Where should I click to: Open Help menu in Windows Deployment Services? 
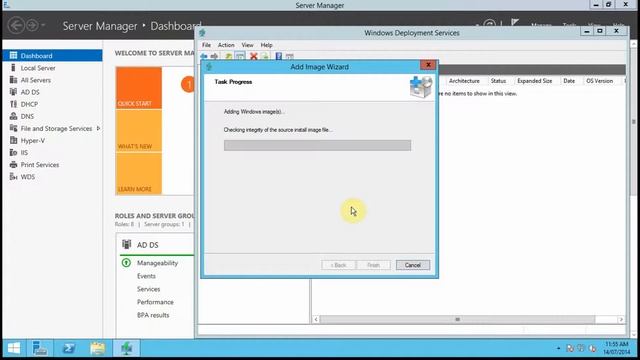[x=267, y=45]
